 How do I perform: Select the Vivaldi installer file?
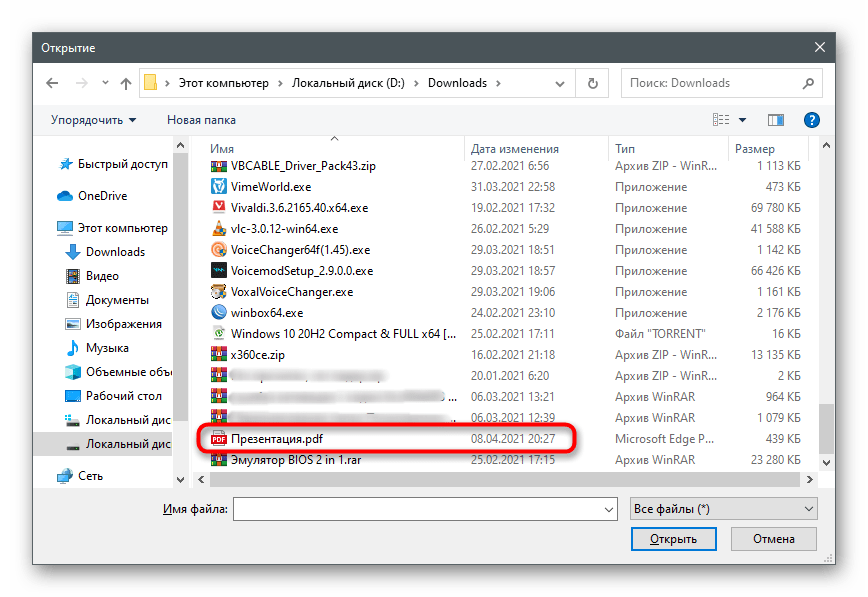pyautogui.click(x=299, y=208)
